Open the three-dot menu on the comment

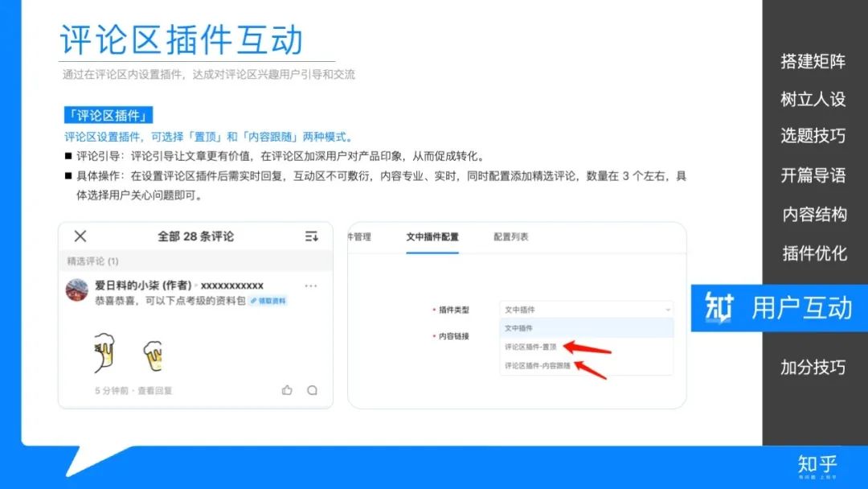pyautogui.click(x=311, y=286)
